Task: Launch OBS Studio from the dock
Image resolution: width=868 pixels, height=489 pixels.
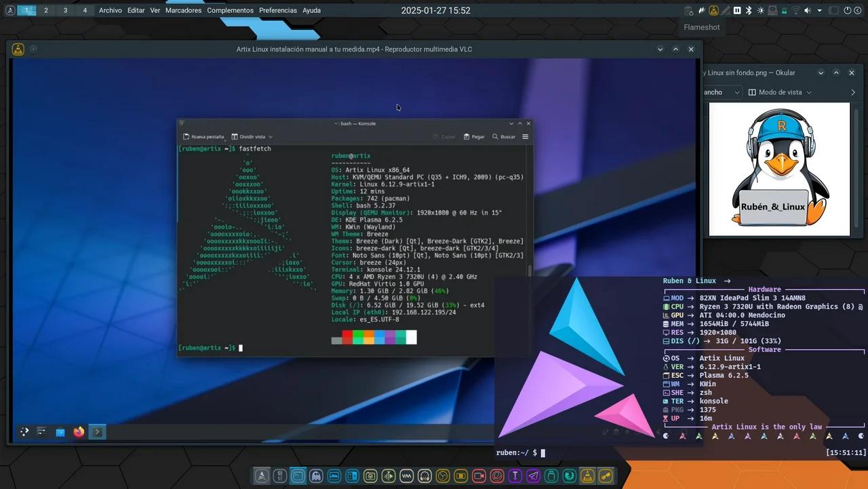Action: pos(442,475)
